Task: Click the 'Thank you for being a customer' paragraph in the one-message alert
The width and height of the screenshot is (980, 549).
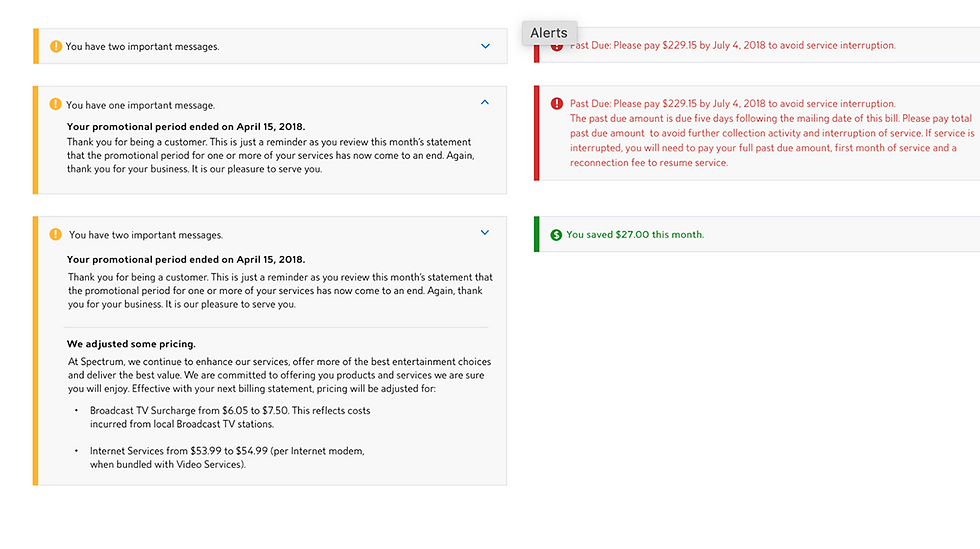Action: [x=271, y=156]
